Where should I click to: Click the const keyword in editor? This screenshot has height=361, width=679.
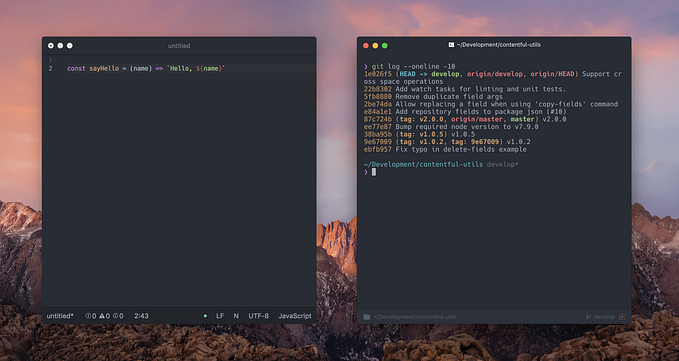76,68
